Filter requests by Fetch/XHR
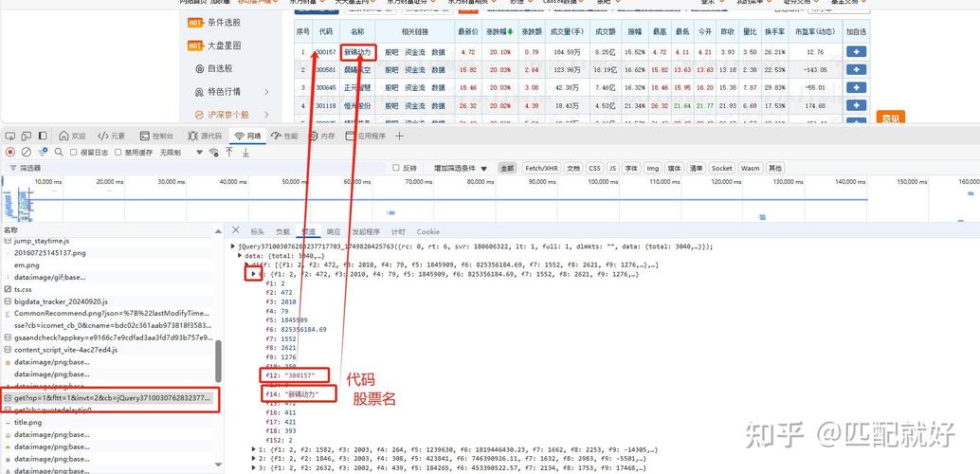Image resolution: width=980 pixels, height=474 pixels. click(541, 168)
